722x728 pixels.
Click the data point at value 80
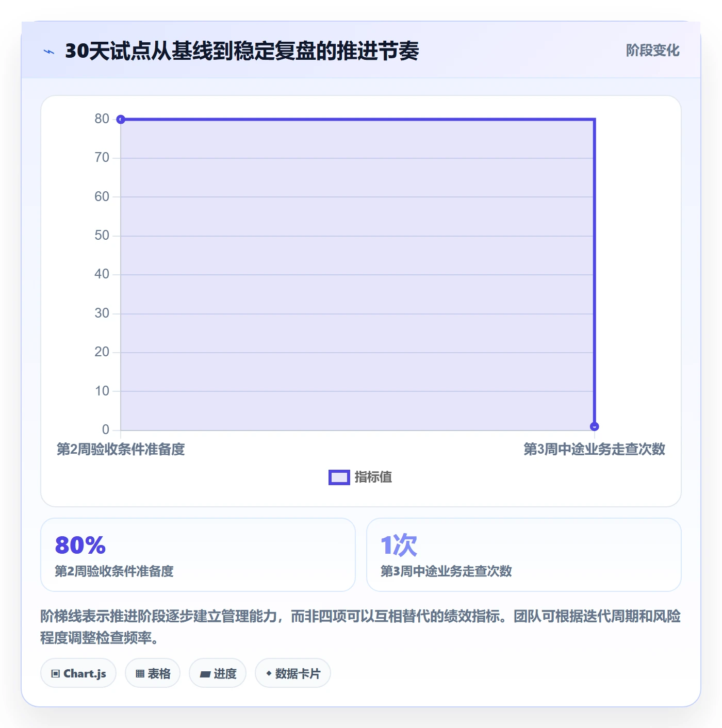point(121,120)
